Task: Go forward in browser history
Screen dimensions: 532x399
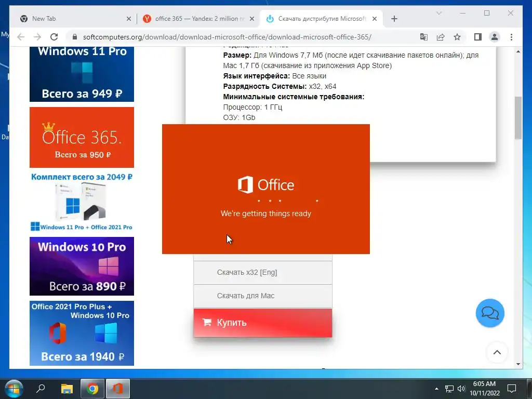Action: (37, 37)
